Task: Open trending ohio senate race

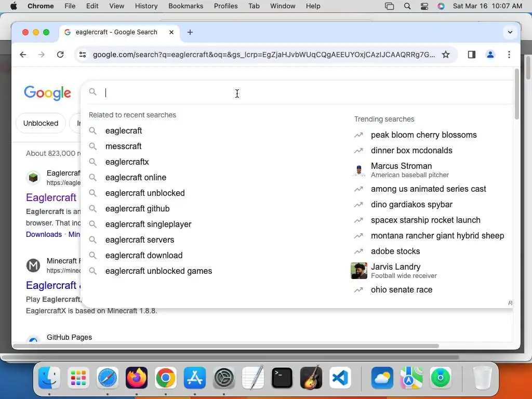Action: pyautogui.click(x=402, y=290)
